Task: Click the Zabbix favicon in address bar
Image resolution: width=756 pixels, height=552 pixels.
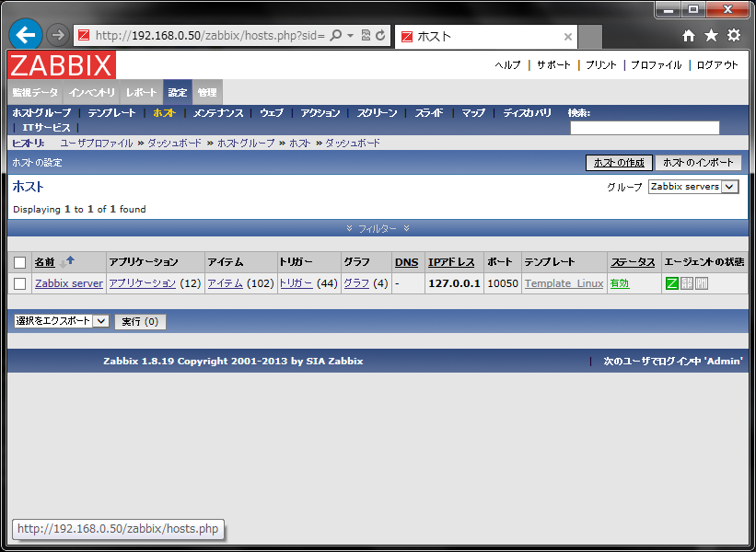Action: (84, 35)
